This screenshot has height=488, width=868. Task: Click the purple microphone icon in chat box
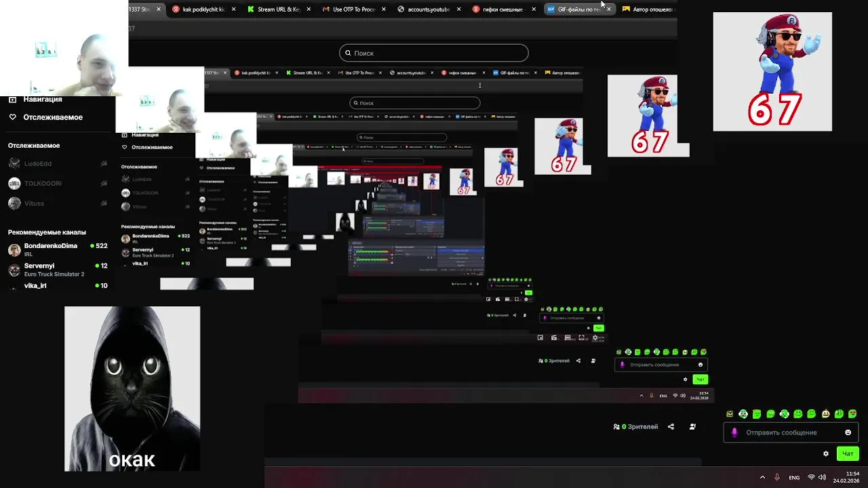pyautogui.click(x=734, y=432)
